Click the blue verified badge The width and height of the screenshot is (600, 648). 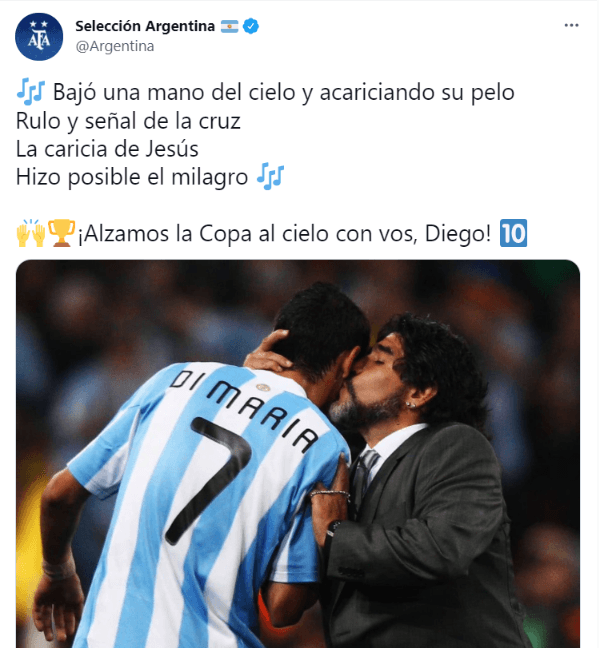251,26
